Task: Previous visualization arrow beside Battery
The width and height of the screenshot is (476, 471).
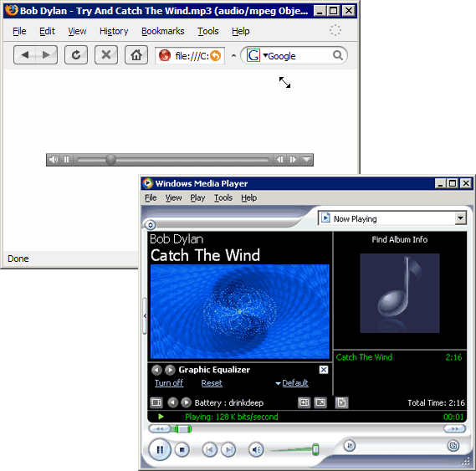Action: (172, 402)
